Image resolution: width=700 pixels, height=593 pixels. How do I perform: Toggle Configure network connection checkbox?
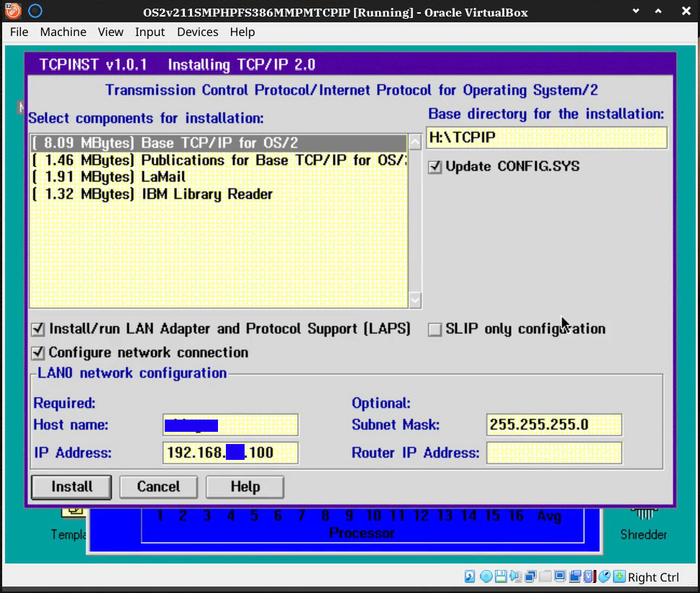[x=38, y=353]
